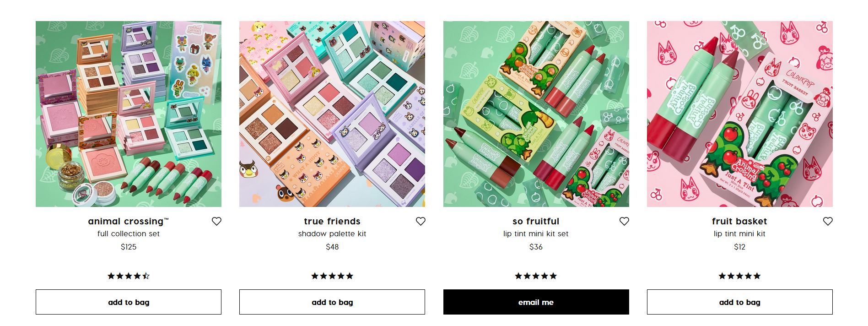868x326 pixels.
Task: Open the so fruitful lip tint image
Action: click(x=536, y=114)
